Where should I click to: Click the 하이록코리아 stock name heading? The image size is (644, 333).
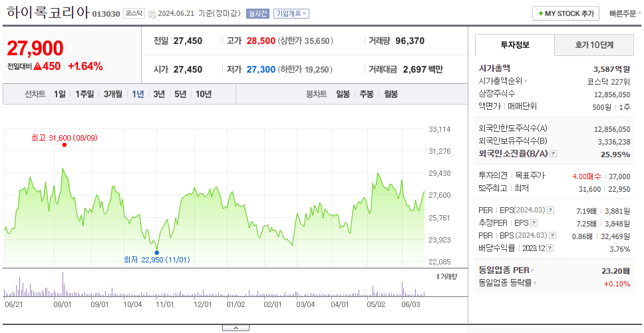pos(48,13)
